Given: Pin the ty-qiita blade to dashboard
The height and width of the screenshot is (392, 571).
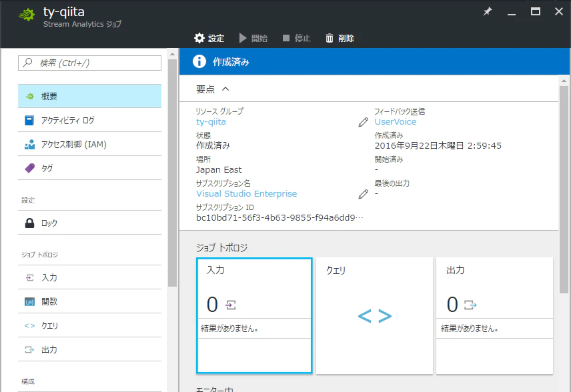Looking at the screenshot, I should click(x=487, y=11).
